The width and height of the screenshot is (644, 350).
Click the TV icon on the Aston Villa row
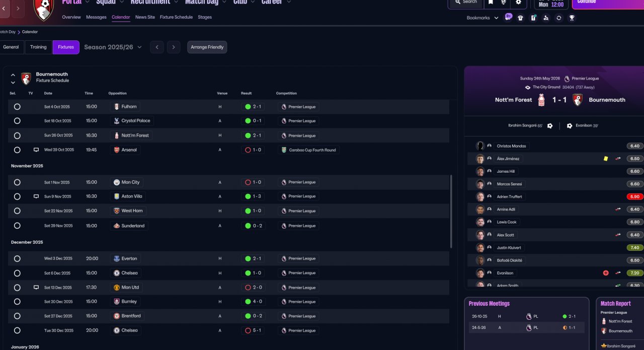tap(36, 196)
